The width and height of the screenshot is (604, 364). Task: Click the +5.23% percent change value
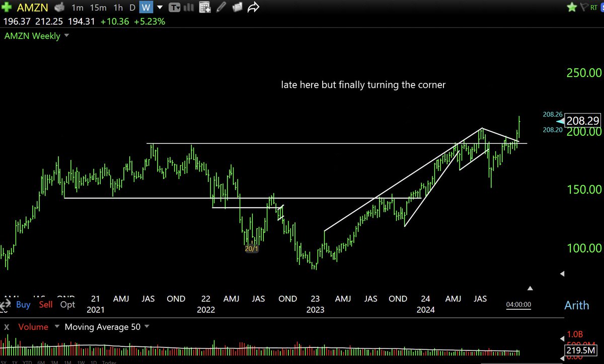point(149,22)
